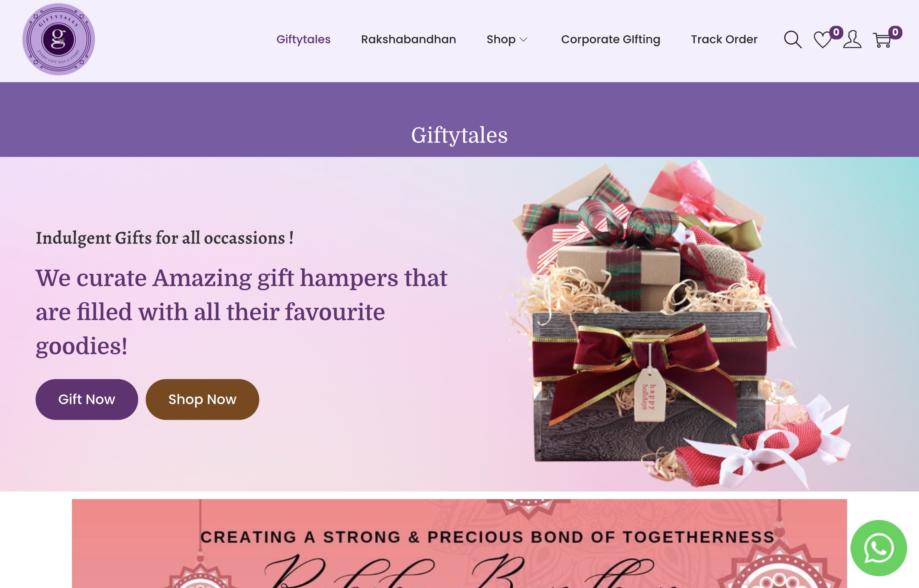Click the Shop Now button
Viewport: 919px width, 588px height.
point(203,400)
